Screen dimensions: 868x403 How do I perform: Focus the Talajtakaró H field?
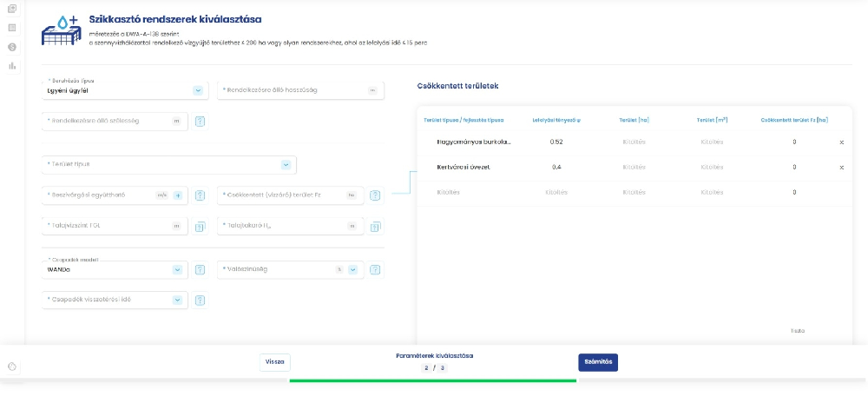291,226
